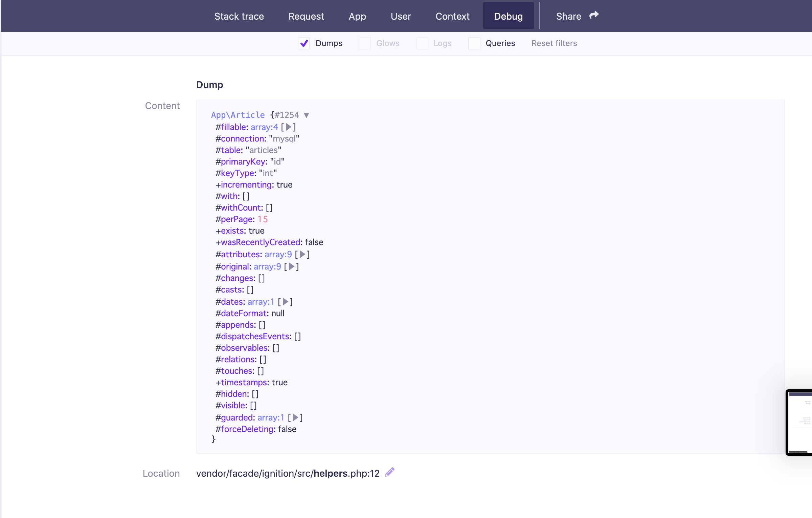Click the Dump heading

(209, 85)
